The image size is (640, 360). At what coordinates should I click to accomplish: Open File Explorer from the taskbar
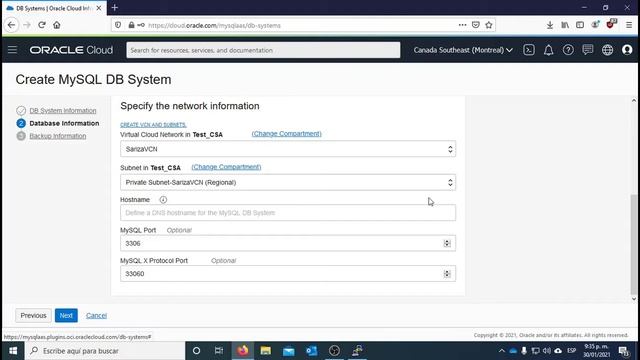click(x=266, y=351)
